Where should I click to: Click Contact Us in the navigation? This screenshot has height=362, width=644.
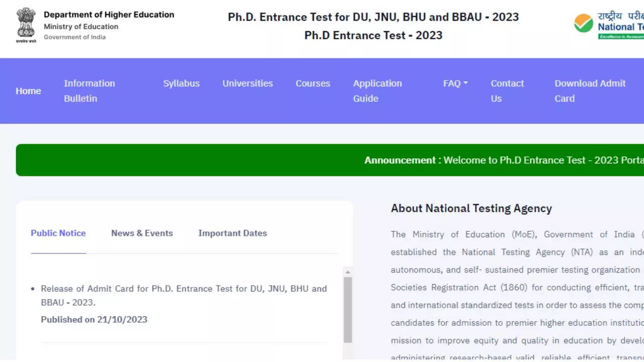[507, 91]
